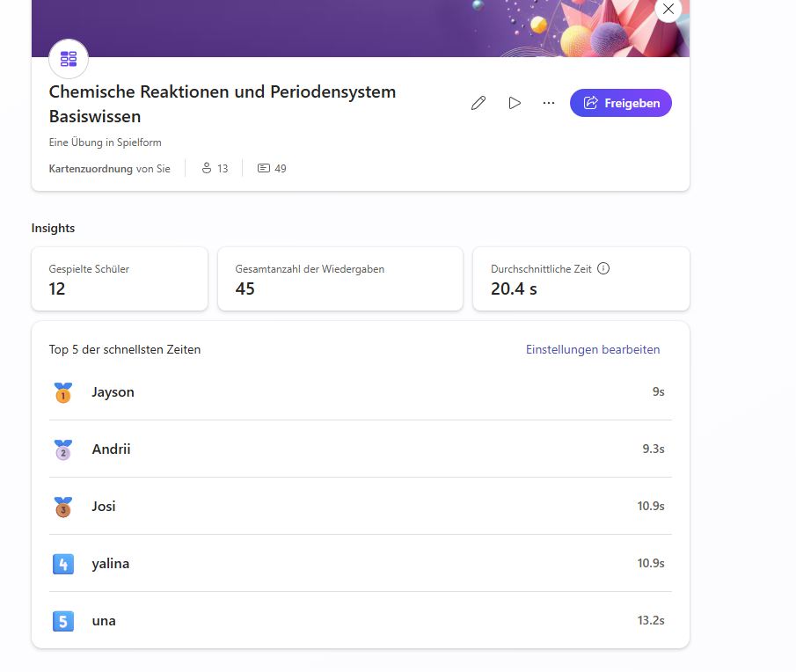Select the Gespielte Schüler insight card
796x672 pixels.
[x=120, y=279]
